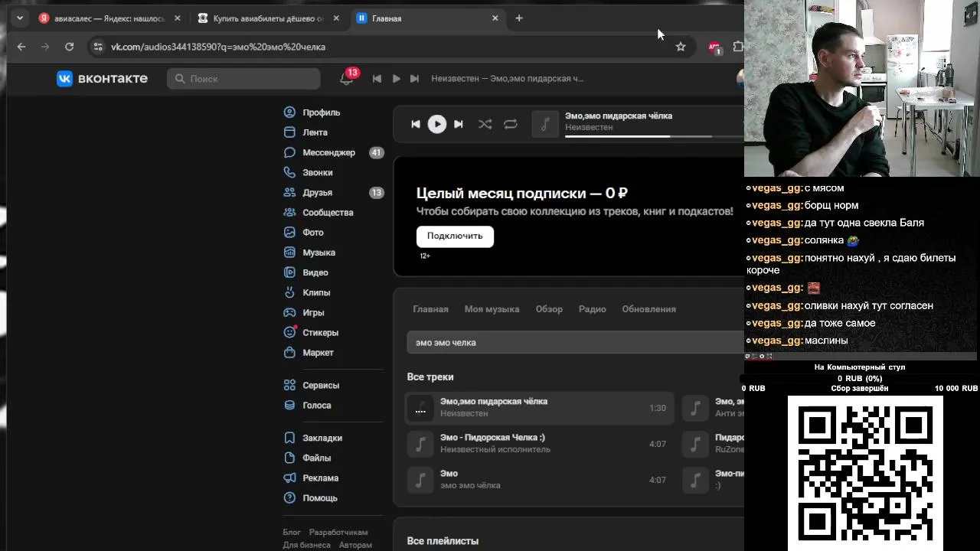Screen dimensions: 980x551
Task: Switch to Обновления tab
Action: coord(648,309)
